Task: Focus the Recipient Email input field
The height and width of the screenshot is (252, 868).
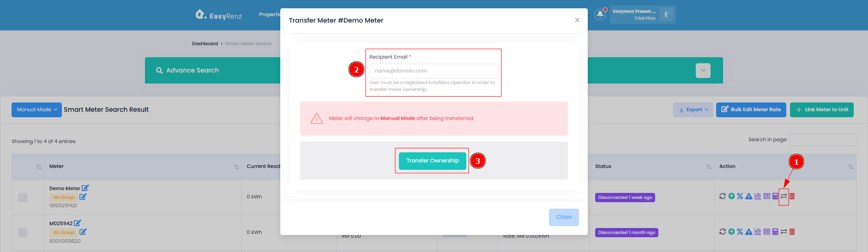Action: [434, 71]
